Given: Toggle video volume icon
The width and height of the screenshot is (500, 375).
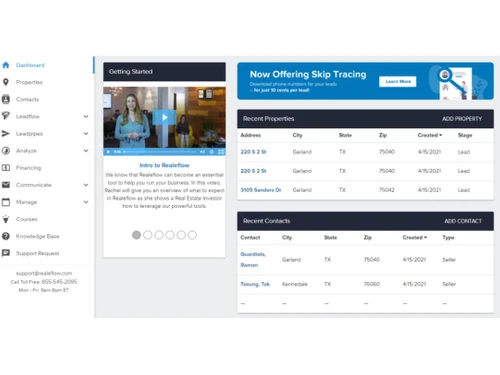Looking at the screenshot, I should (202, 152).
